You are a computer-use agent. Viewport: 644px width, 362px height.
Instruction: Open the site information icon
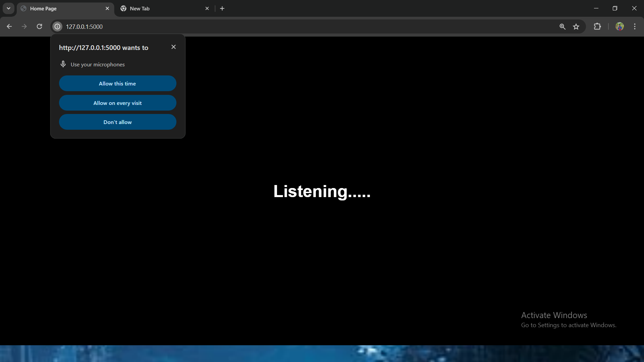pos(57,26)
